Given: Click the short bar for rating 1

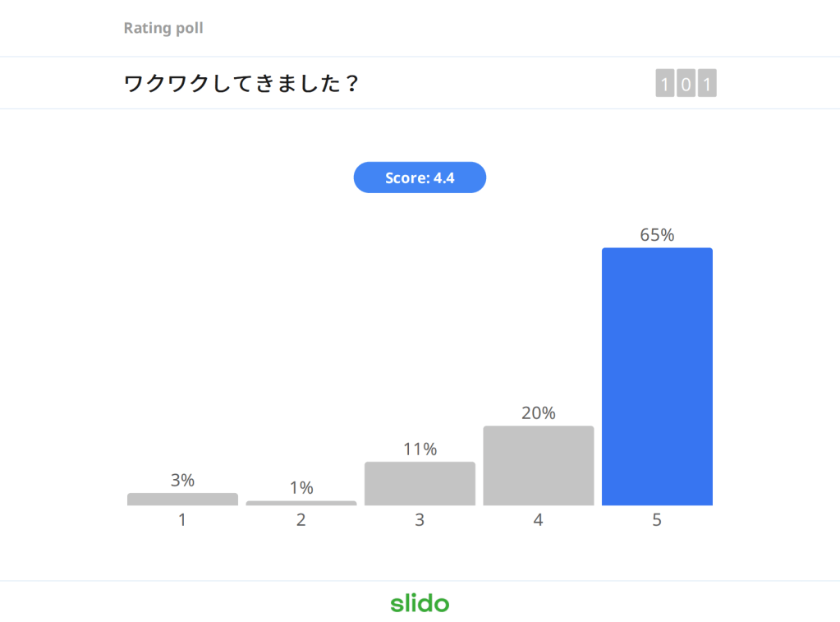Looking at the screenshot, I should click(x=182, y=499).
